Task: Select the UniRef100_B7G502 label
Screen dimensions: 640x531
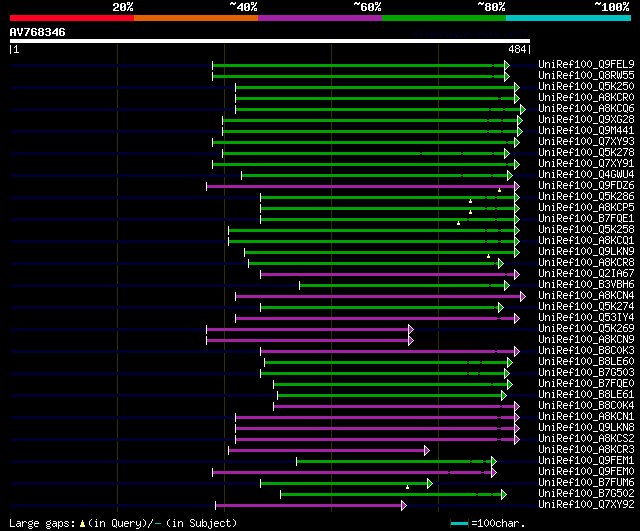Action: (586, 494)
